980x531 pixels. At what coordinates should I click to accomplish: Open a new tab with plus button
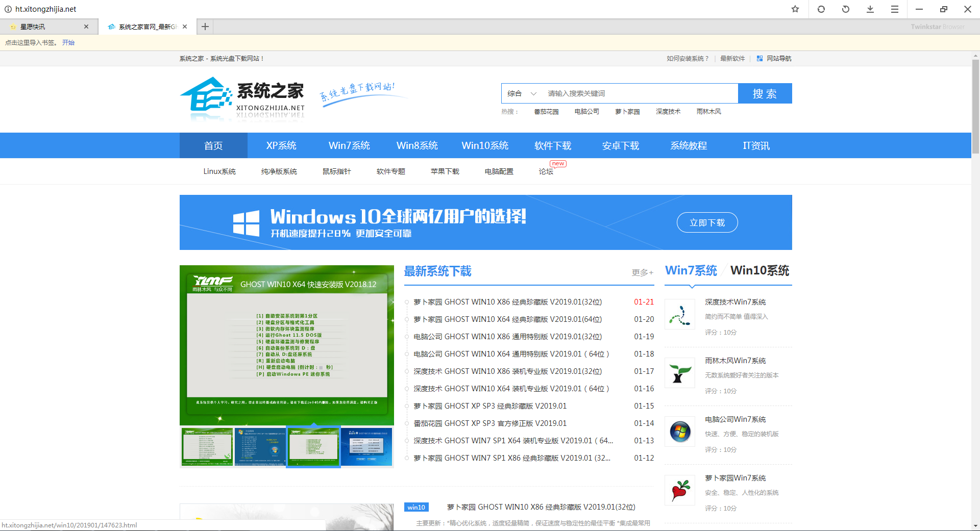point(205,27)
